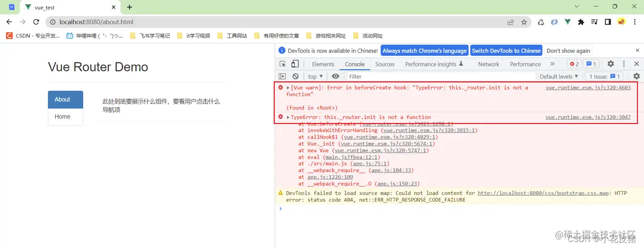Share this page icon in address bar

coord(511,22)
